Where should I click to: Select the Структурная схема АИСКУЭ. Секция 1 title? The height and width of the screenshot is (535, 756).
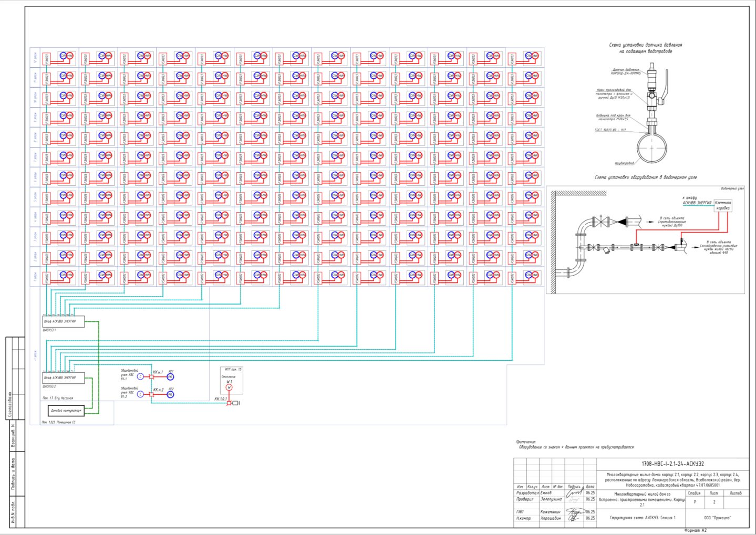click(643, 518)
